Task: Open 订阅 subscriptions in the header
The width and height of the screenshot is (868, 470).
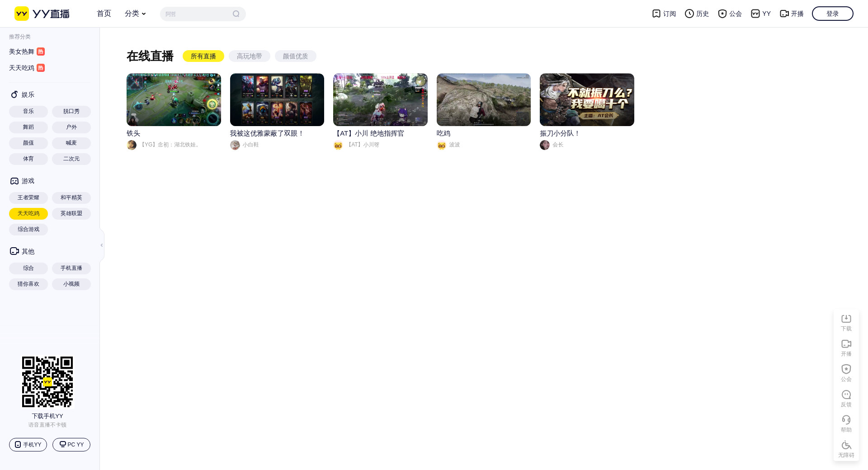Action: click(664, 14)
